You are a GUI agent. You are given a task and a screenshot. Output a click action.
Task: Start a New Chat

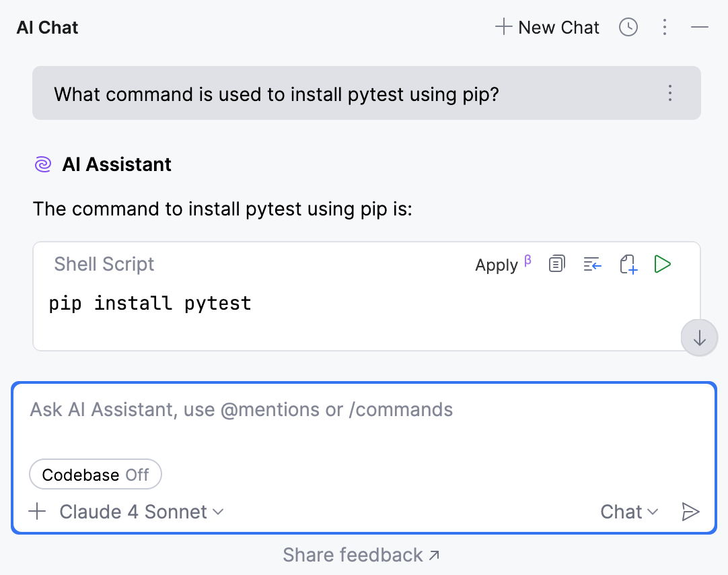coord(548,28)
